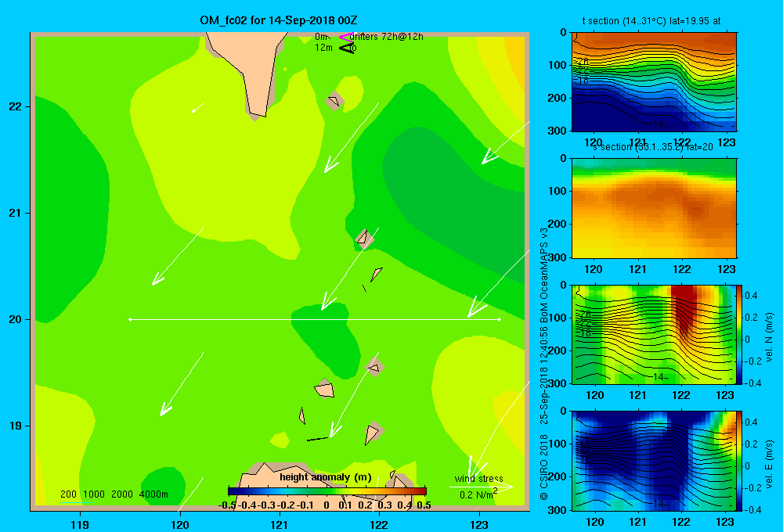Click longitude label '119' on main map

tap(80, 524)
